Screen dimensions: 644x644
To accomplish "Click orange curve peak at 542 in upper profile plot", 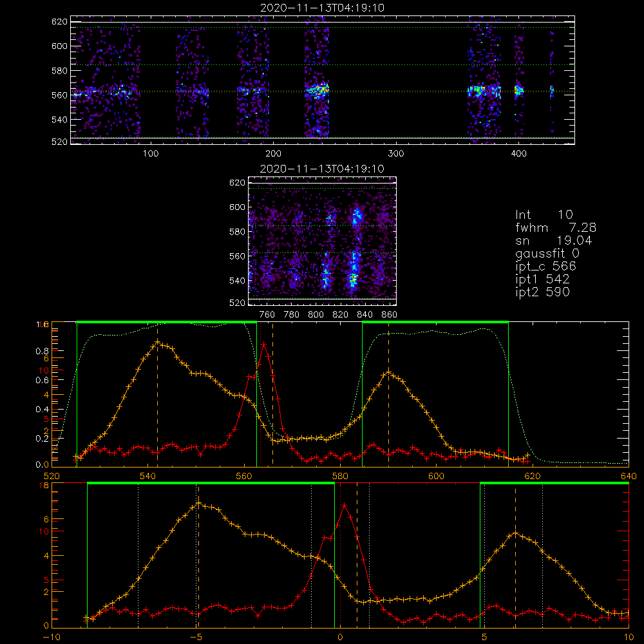I will pyautogui.click(x=158, y=342).
